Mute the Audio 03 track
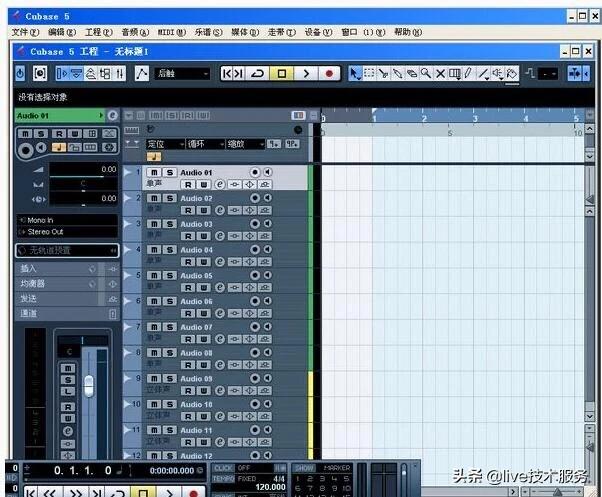 (154, 224)
